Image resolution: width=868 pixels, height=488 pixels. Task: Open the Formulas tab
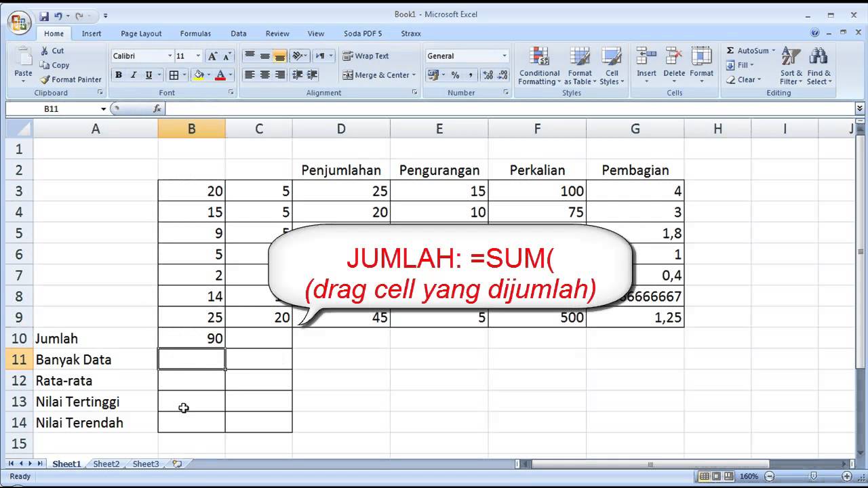click(x=195, y=33)
